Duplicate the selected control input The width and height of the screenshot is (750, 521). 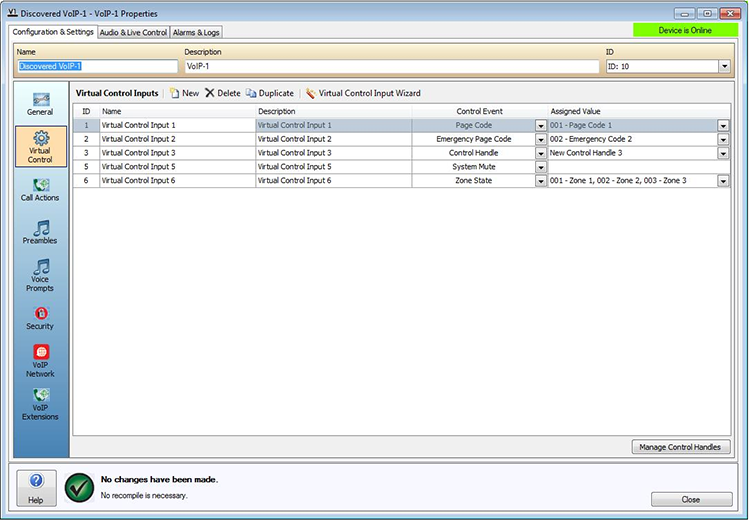point(270,93)
